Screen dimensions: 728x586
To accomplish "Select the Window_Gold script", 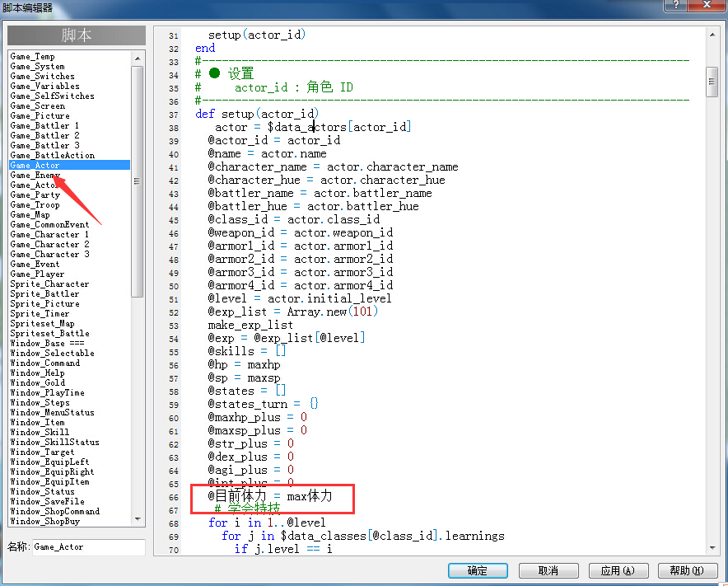I will [38, 382].
